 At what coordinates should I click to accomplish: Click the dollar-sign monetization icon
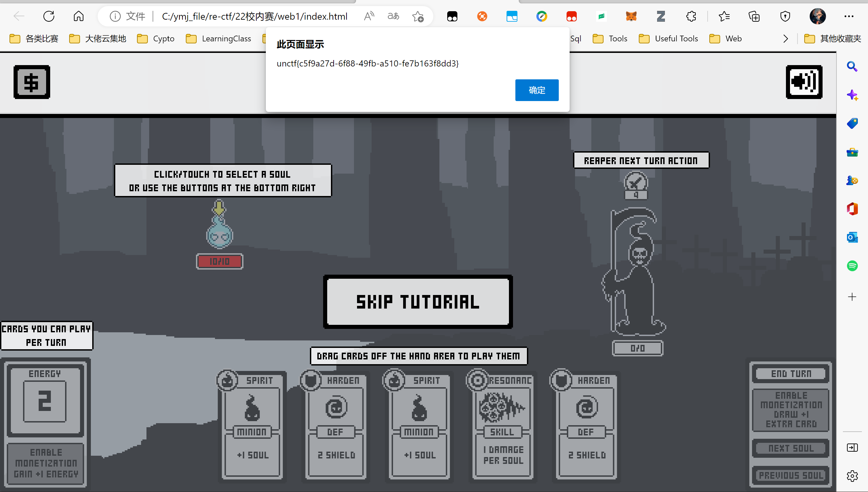32,82
